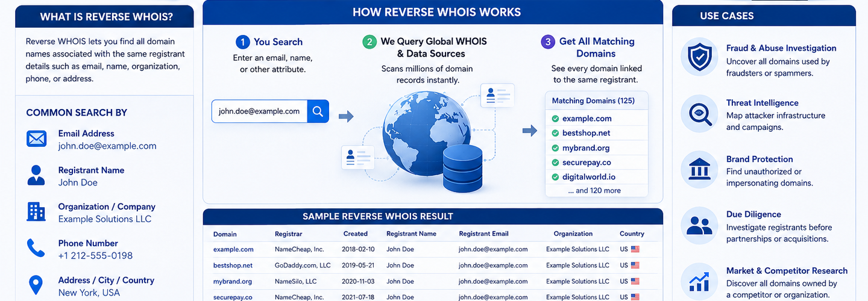868x301 pixels.
Task: Click the green check beside example.com
Action: [x=555, y=119]
